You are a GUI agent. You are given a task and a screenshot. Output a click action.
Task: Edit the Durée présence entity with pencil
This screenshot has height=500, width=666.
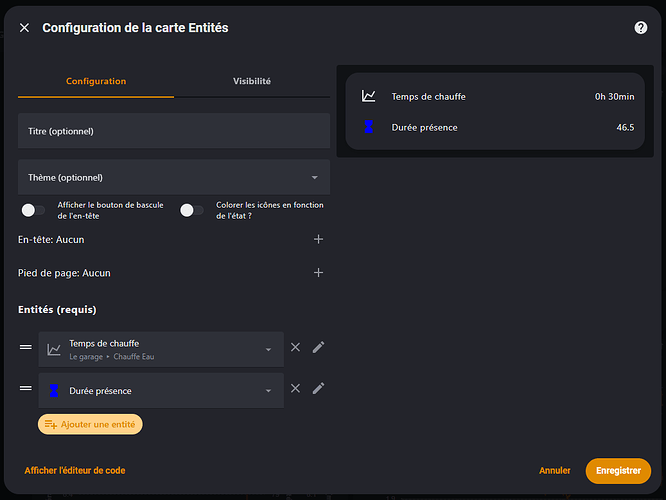pyautogui.click(x=319, y=389)
